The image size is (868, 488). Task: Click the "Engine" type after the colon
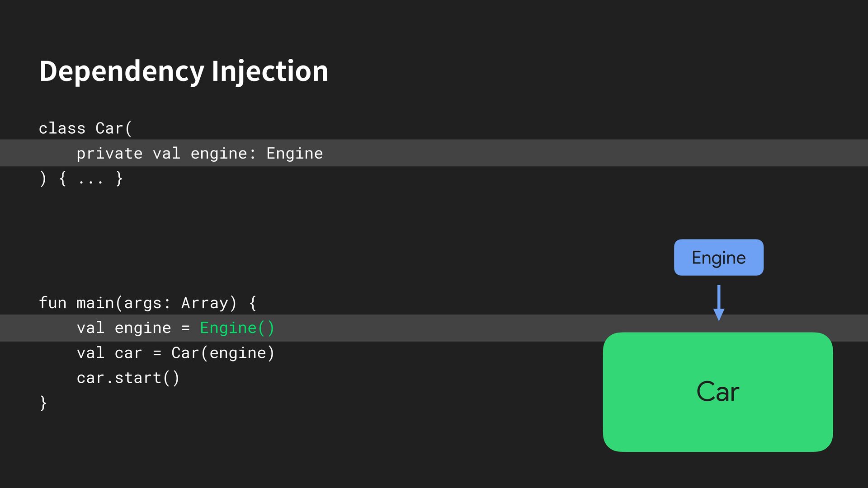294,154
